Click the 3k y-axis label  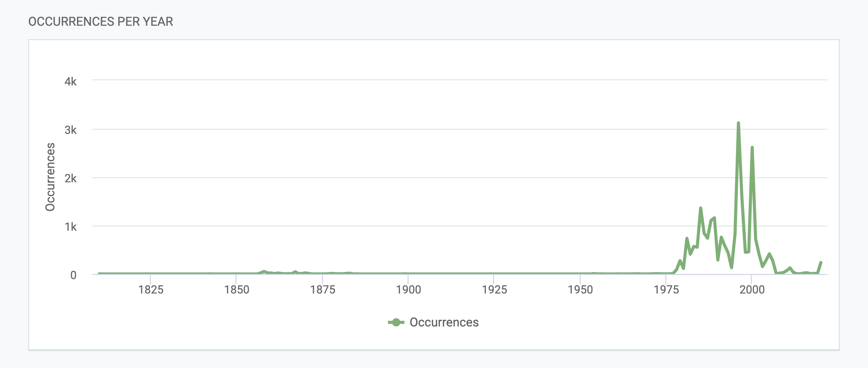[x=70, y=130]
